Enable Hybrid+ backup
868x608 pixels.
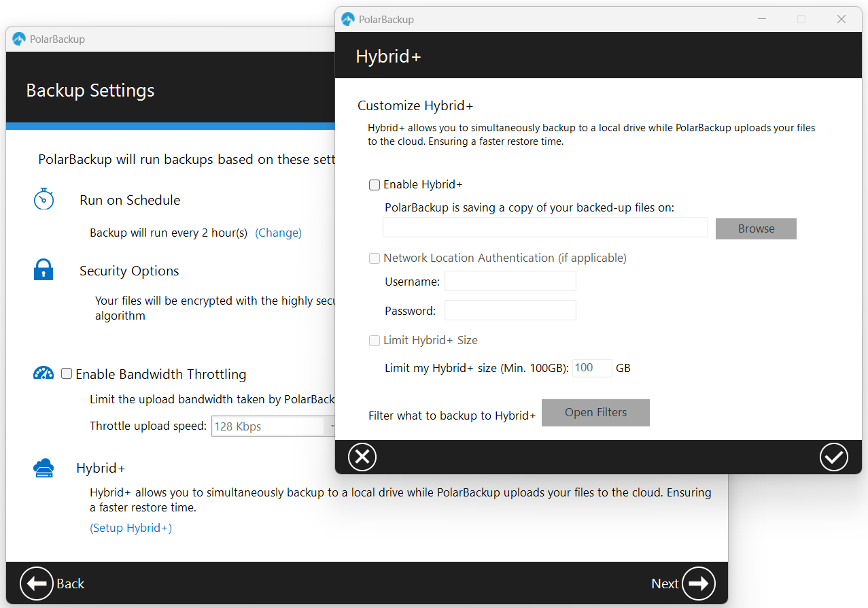(x=375, y=184)
